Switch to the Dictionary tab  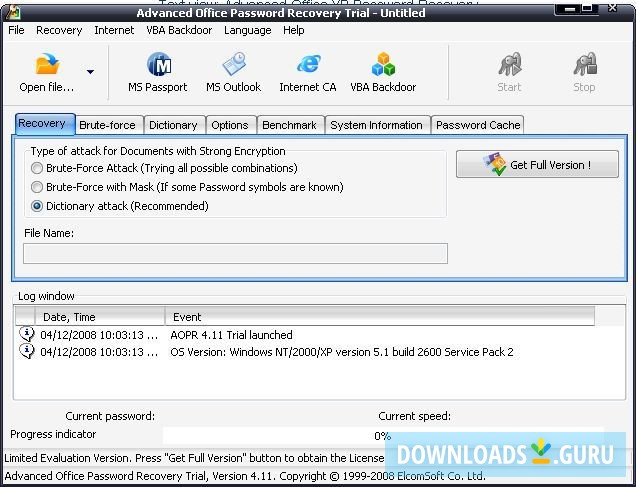(175, 125)
